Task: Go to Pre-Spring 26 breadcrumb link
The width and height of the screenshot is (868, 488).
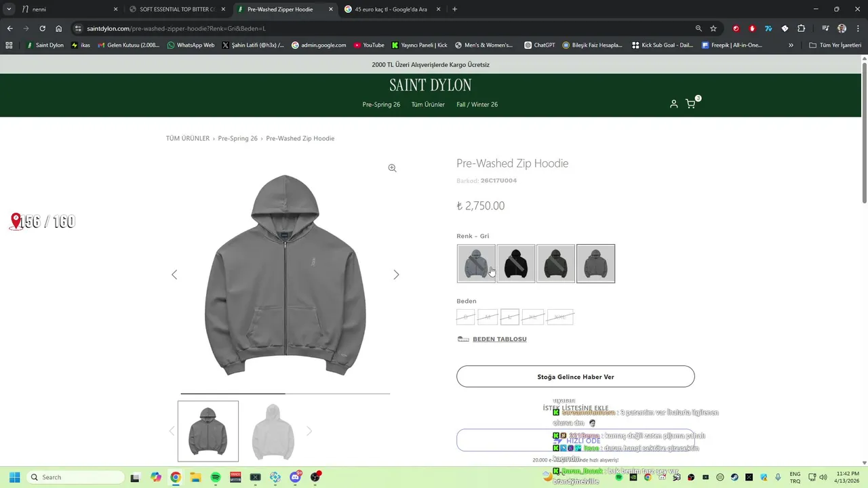Action: click(x=238, y=138)
